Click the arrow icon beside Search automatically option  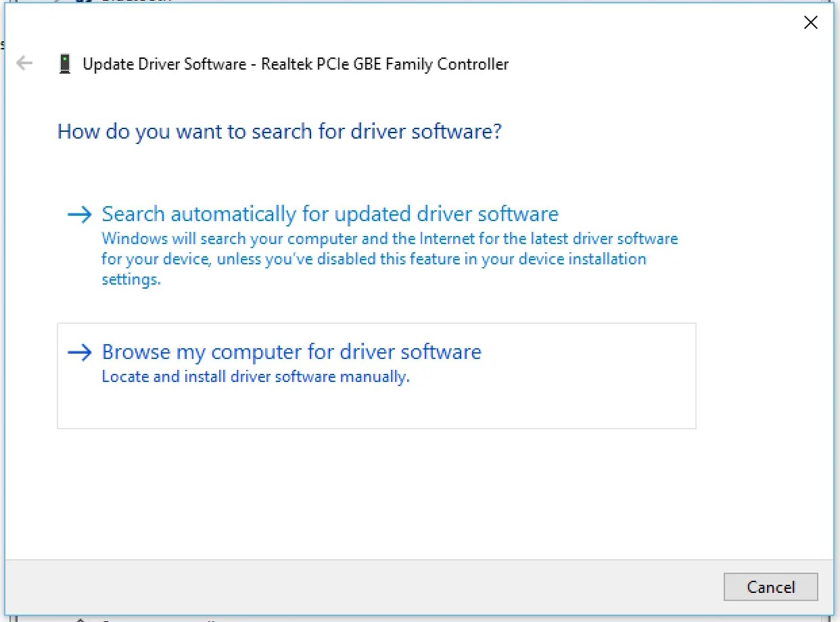79,214
